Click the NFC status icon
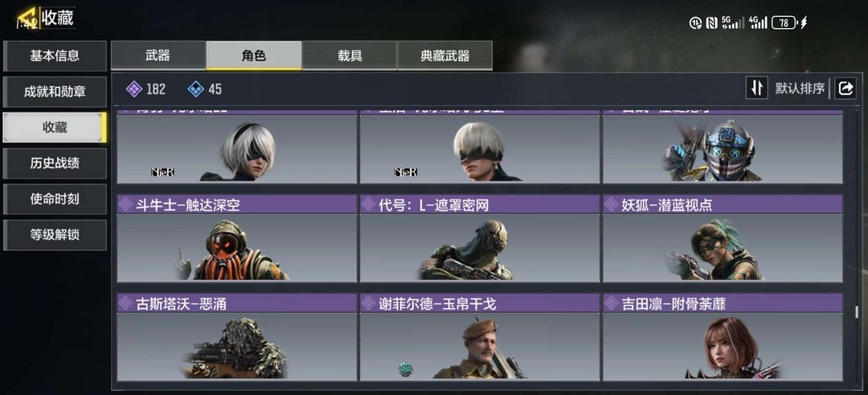The image size is (868, 395). point(712,23)
